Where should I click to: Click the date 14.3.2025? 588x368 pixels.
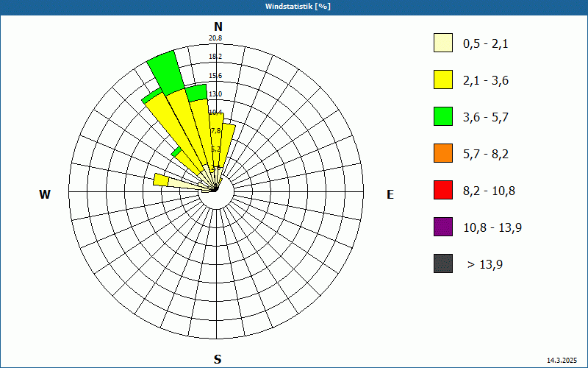pyautogui.click(x=562, y=361)
